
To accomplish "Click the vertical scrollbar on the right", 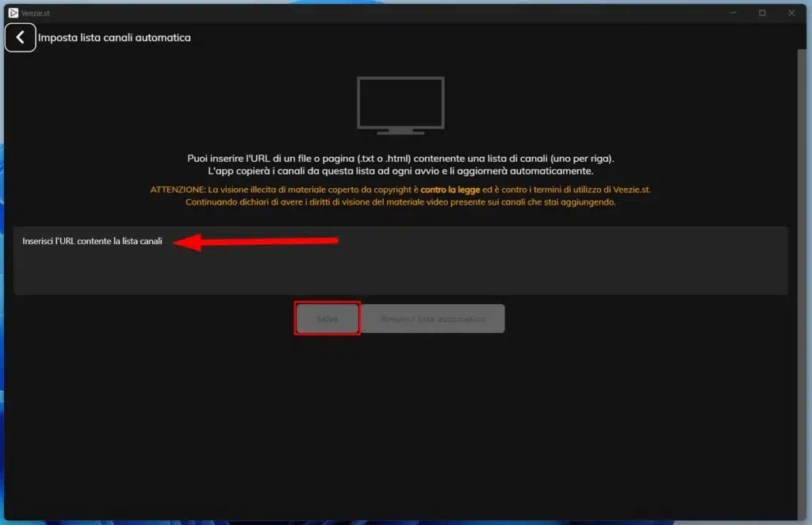I will (x=802, y=282).
